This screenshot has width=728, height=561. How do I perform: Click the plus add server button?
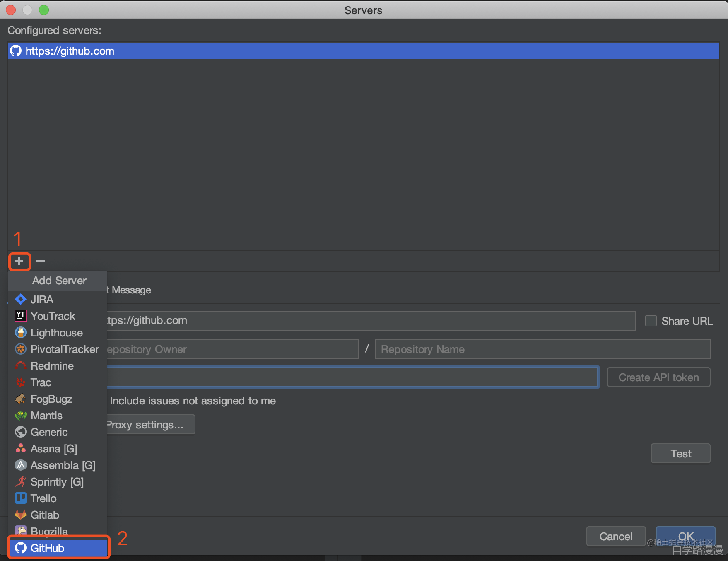[x=19, y=261]
